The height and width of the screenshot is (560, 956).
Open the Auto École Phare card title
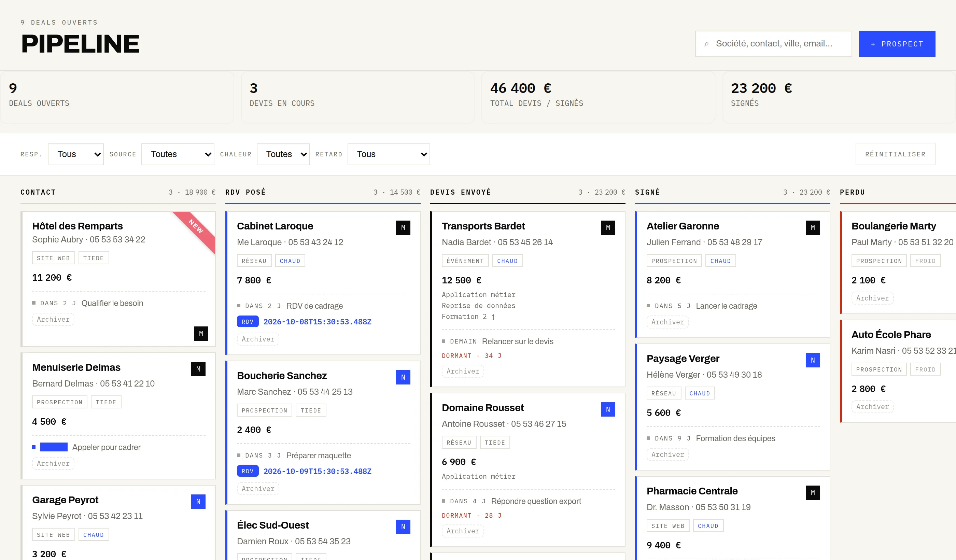891,335
